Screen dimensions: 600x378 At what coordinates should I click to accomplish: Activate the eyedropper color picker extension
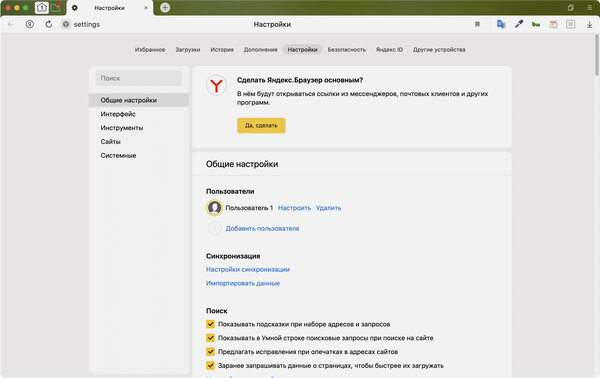click(x=518, y=24)
